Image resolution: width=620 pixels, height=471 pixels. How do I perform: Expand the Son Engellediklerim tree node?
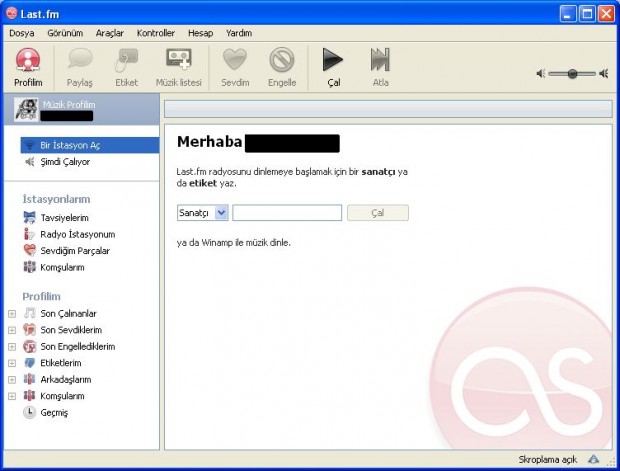(12, 347)
